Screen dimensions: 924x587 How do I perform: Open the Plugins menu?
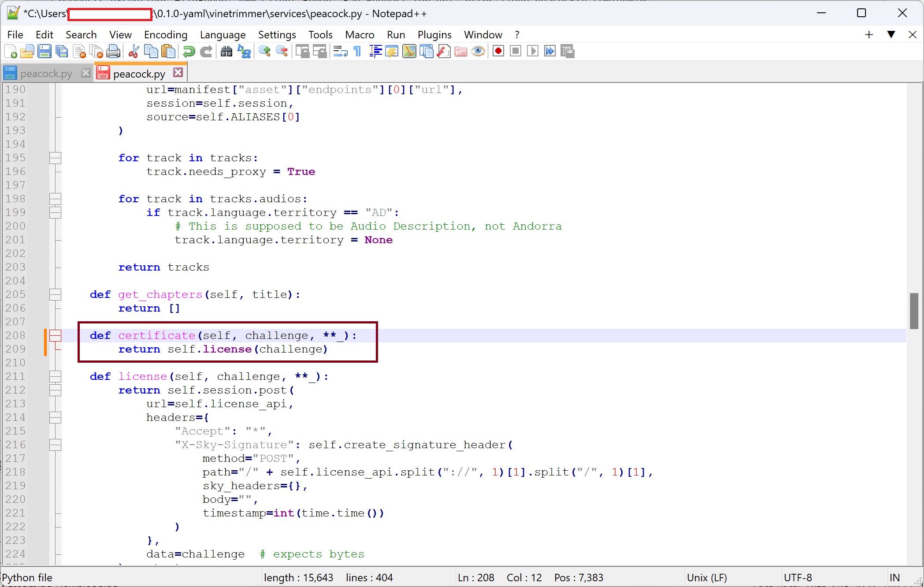(x=434, y=35)
